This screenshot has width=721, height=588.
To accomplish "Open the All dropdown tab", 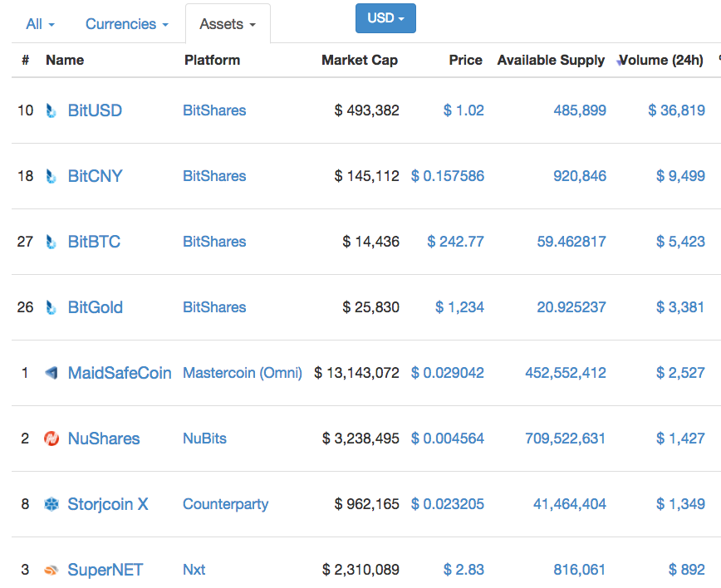I will pyautogui.click(x=40, y=24).
